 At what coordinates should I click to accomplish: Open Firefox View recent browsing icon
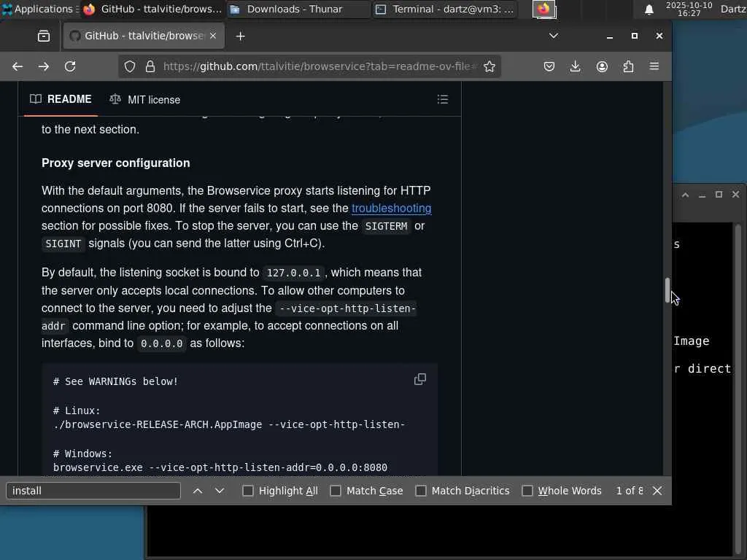(x=44, y=36)
